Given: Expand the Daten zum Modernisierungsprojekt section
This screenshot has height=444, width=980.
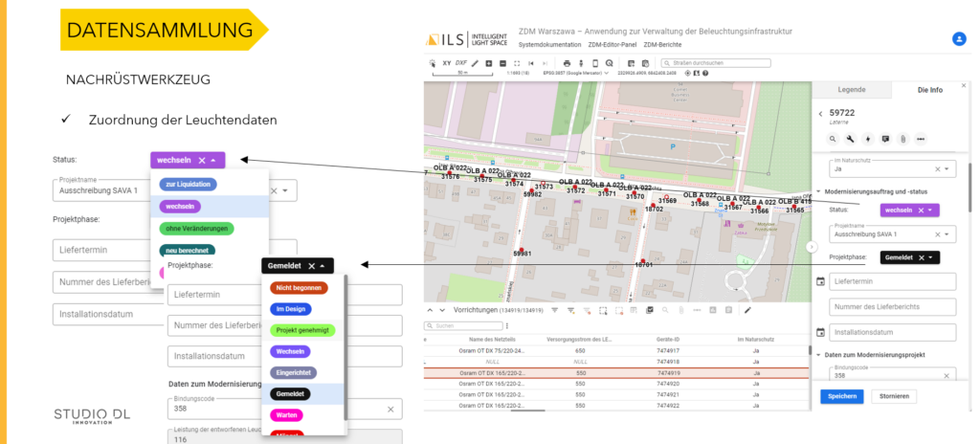Looking at the screenshot, I should pyautogui.click(x=818, y=356).
